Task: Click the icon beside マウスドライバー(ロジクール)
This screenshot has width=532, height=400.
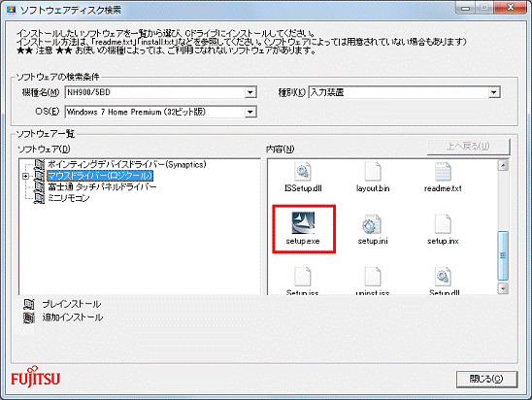Action: pos(40,176)
